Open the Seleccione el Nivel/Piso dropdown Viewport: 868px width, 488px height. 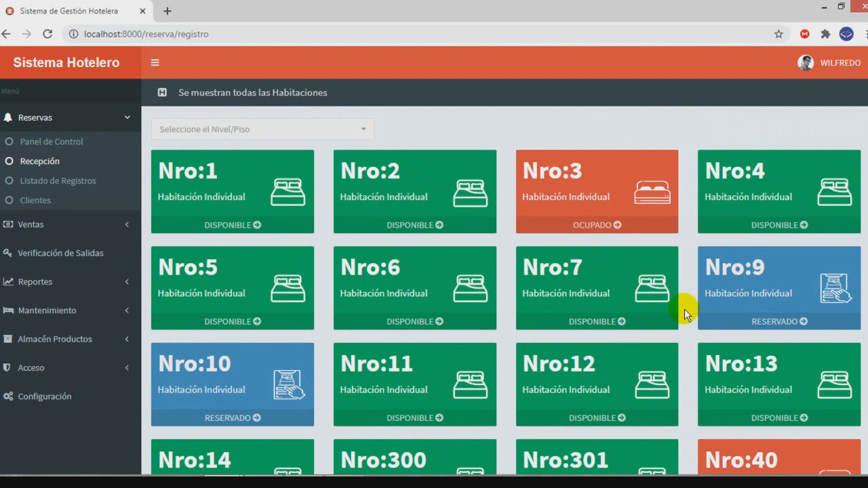pos(262,129)
